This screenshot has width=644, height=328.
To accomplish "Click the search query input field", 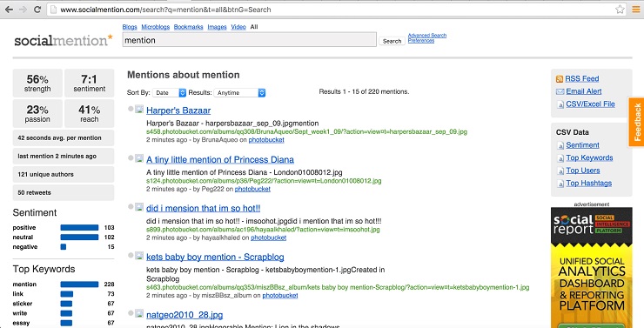I will [x=249, y=40].
